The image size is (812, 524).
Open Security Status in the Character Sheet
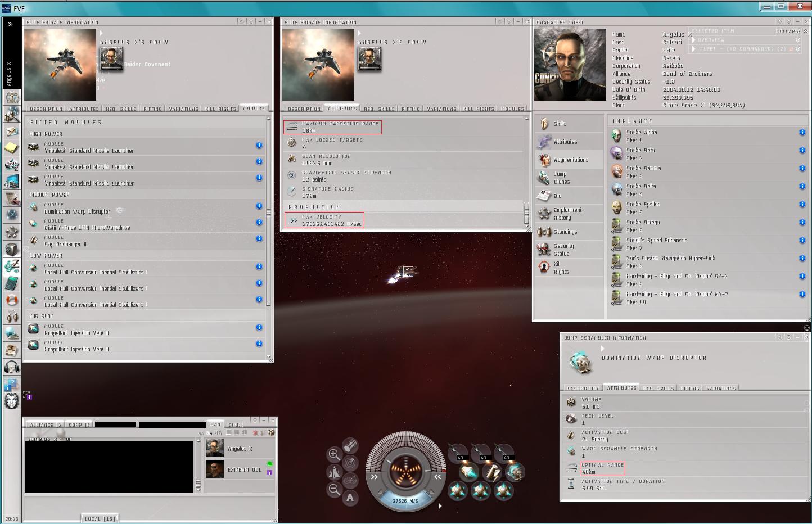click(569, 250)
